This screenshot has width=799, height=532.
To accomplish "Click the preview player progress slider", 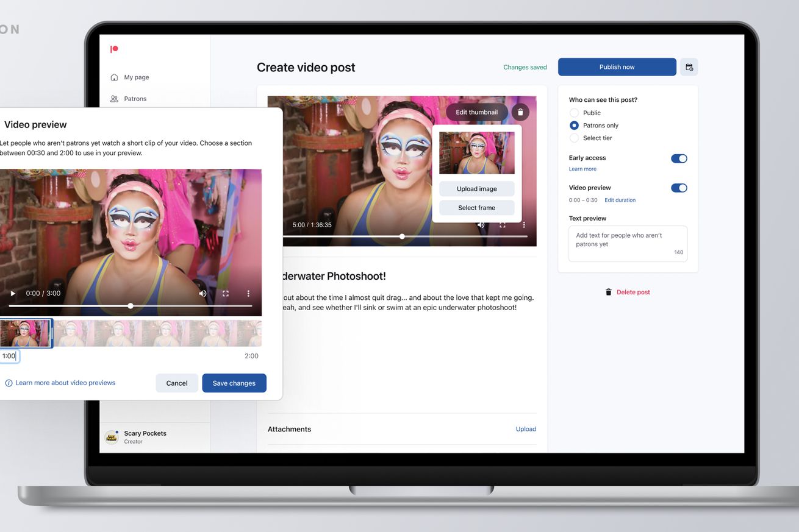I will (x=131, y=305).
